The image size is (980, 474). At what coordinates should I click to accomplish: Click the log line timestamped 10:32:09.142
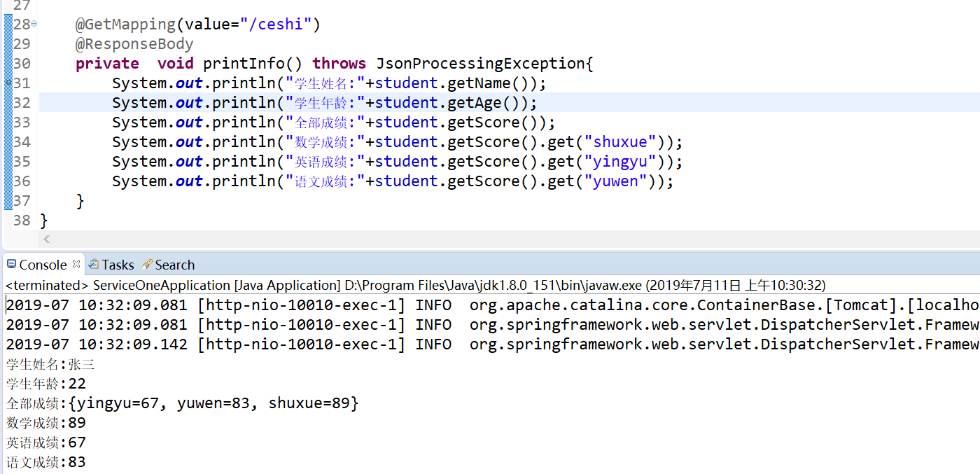click(492, 344)
